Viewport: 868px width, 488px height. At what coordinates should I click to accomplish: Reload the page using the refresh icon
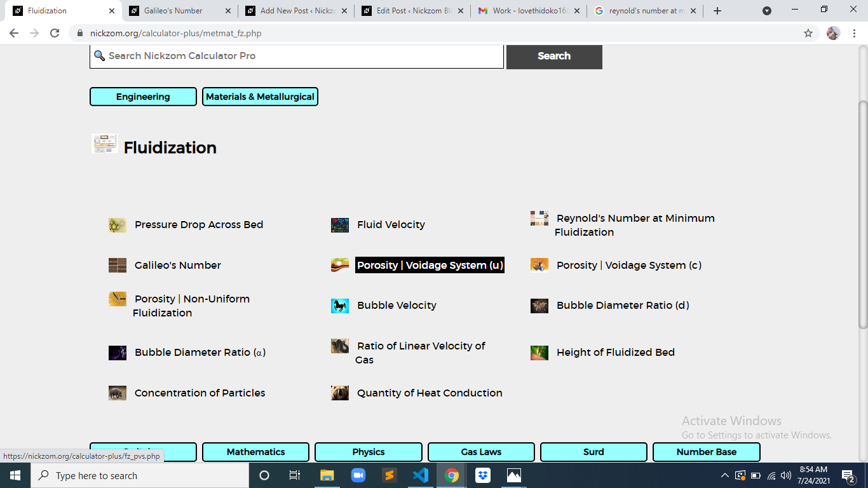(55, 33)
